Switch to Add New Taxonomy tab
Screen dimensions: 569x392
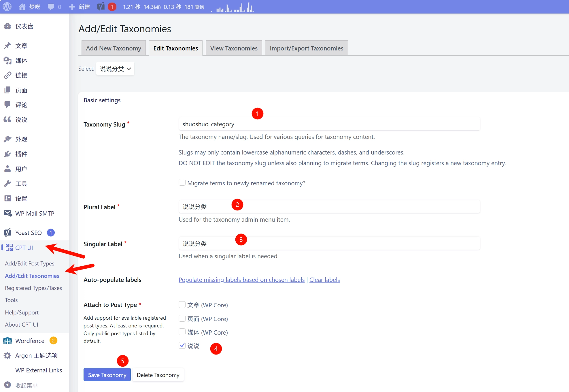coord(114,48)
